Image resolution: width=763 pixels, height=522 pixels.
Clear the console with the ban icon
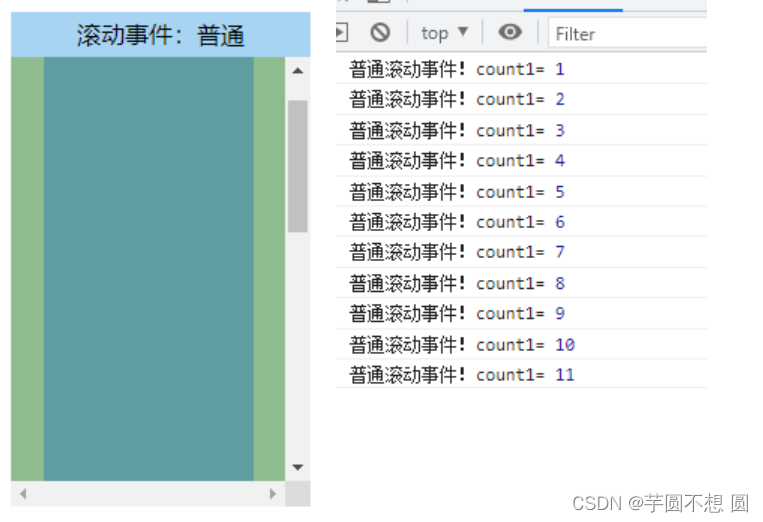tap(380, 33)
